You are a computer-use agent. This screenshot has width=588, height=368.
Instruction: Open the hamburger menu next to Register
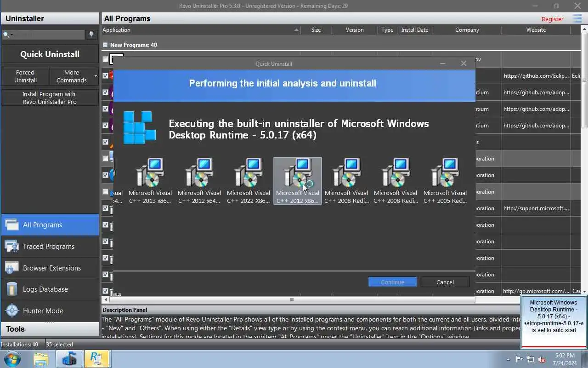[x=577, y=18]
